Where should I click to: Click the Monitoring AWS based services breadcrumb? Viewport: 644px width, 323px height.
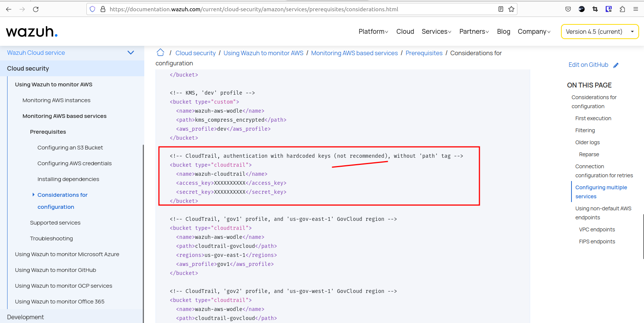tap(354, 53)
